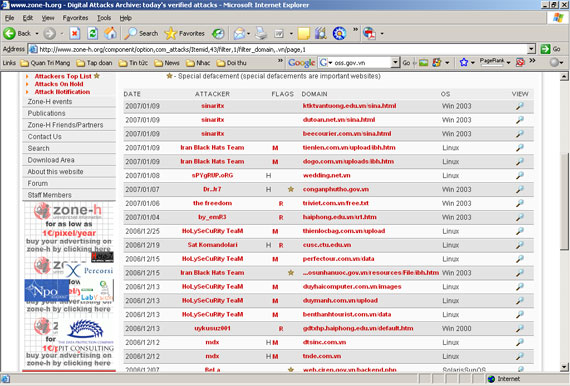Open the Favorites menu
Image resolution: width=570 pixels, height=386 pixels.
click(x=75, y=18)
